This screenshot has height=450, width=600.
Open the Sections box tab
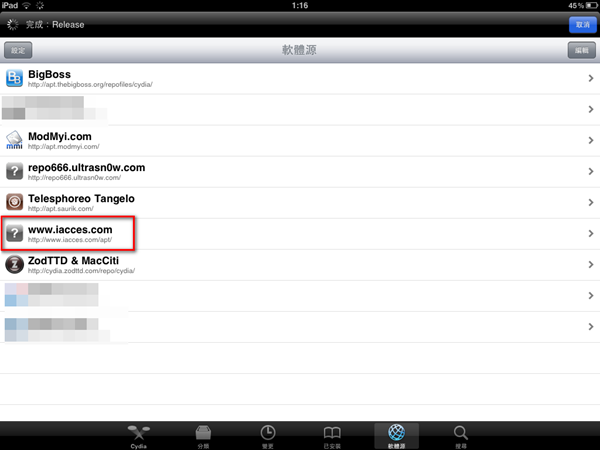(203, 436)
